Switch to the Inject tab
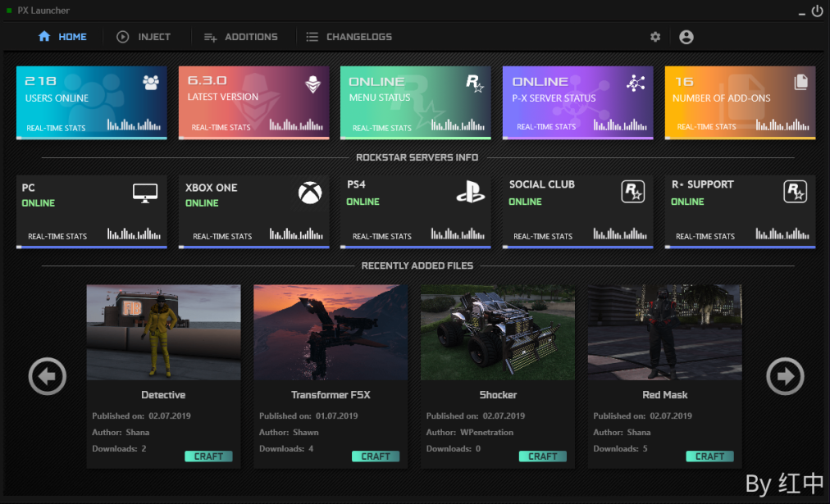The image size is (830, 504). [144, 37]
